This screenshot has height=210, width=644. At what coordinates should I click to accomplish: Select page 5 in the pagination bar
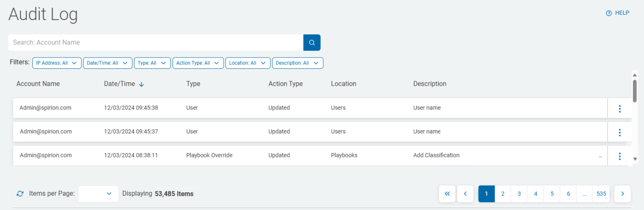(552, 194)
